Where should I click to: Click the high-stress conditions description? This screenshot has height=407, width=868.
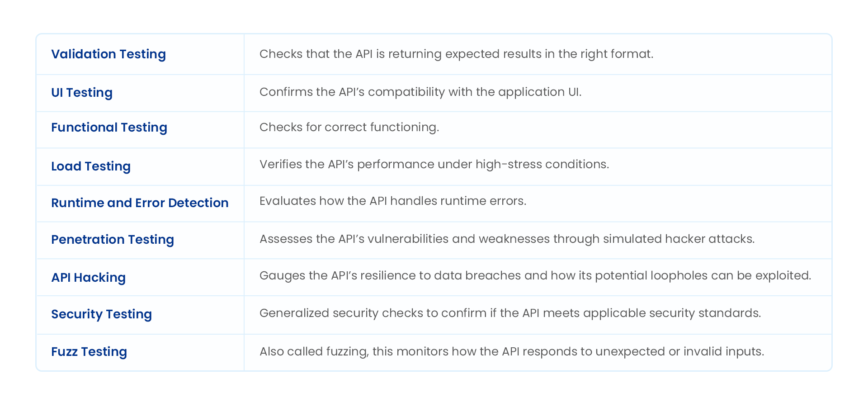coord(434,164)
